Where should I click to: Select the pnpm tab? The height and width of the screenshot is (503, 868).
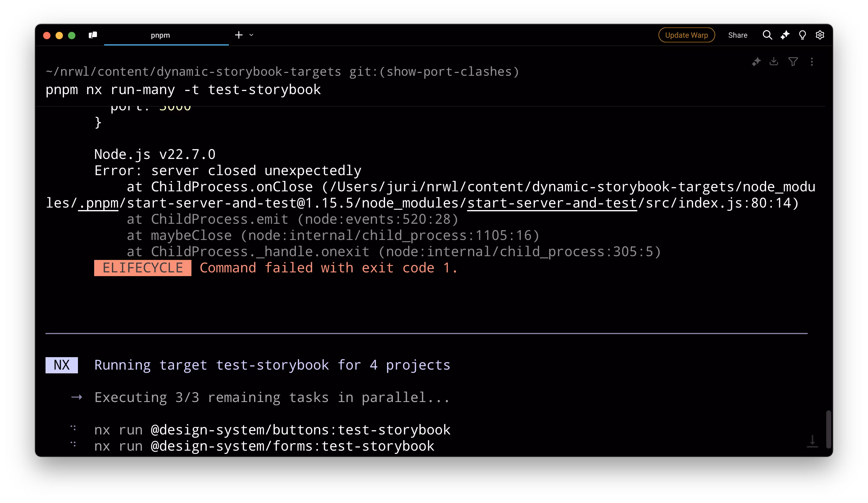point(161,35)
